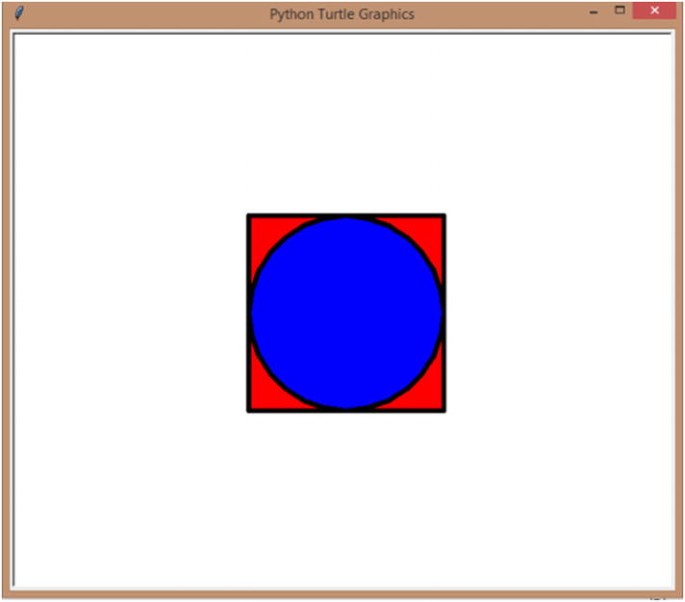Image resolution: width=685 pixels, height=602 pixels.
Task: Click white canvas area below the square
Action: coord(346,498)
